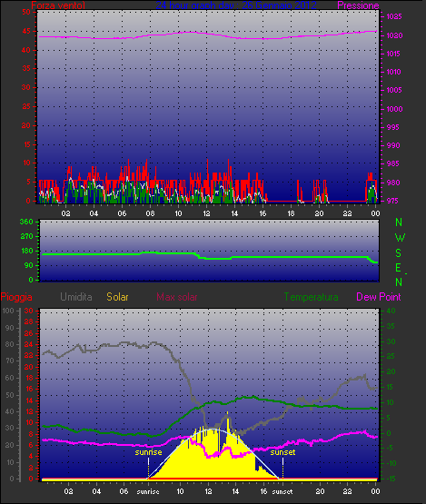Click the 40 value on temperature axis

click(391, 311)
